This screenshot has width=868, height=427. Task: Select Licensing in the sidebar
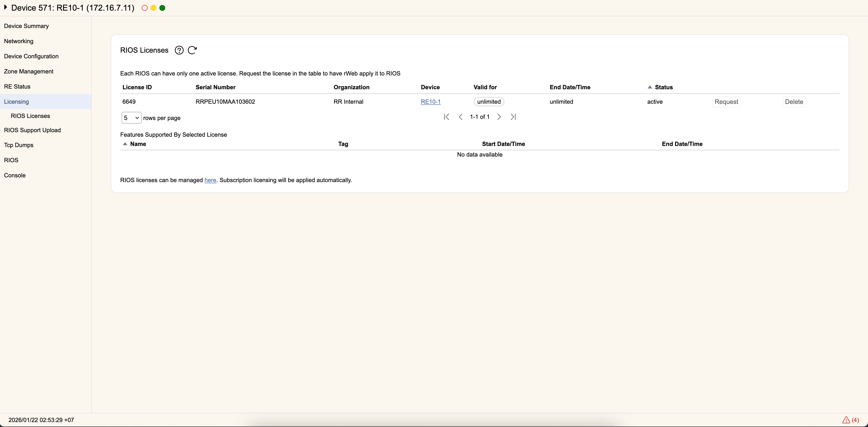tap(45, 102)
